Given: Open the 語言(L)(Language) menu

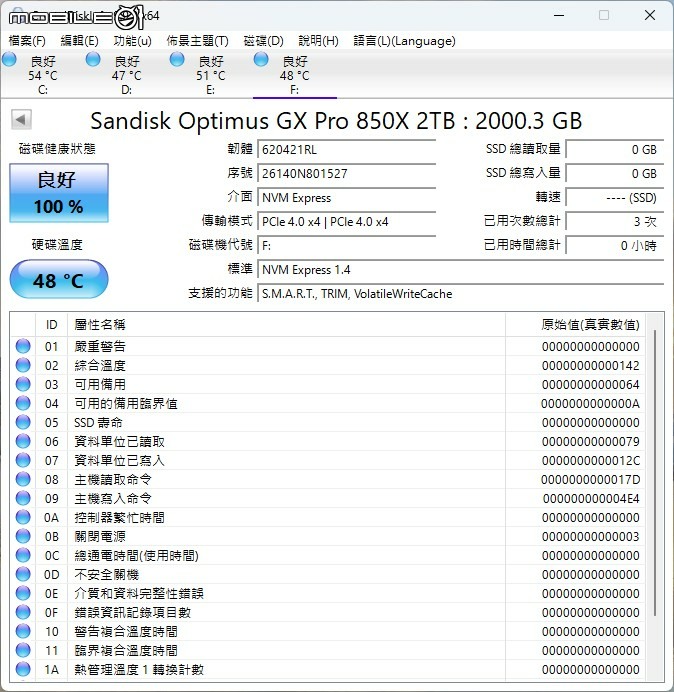Looking at the screenshot, I should tap(404, 41).
